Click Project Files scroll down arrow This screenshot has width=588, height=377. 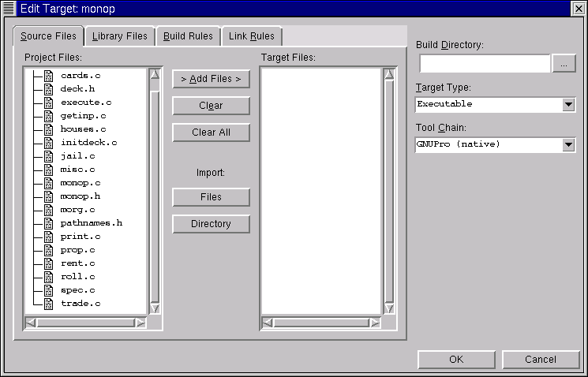[x=155, y=308]
